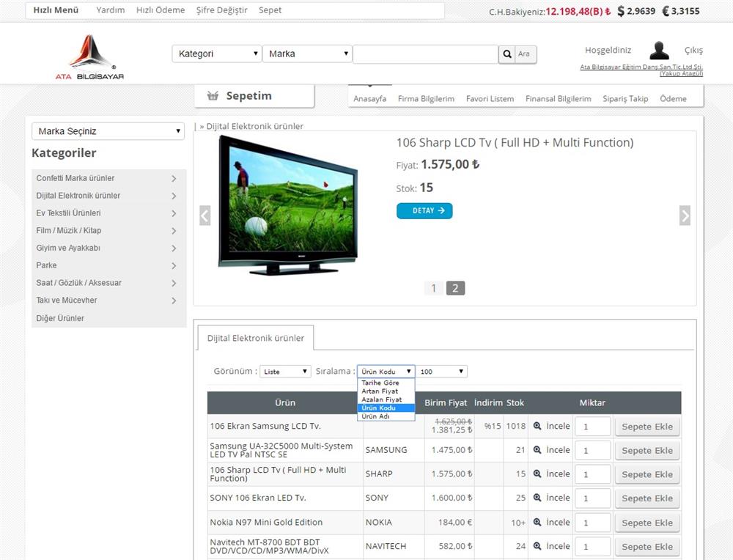Open Finansal Bilgilerim tab
733x560 pixels.
558,99
